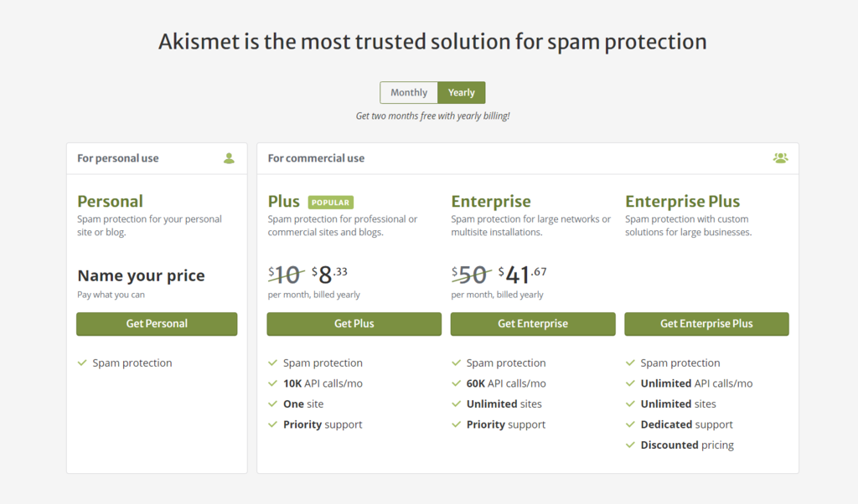
Task: Click the Personal plan heading
Action: 110,202
